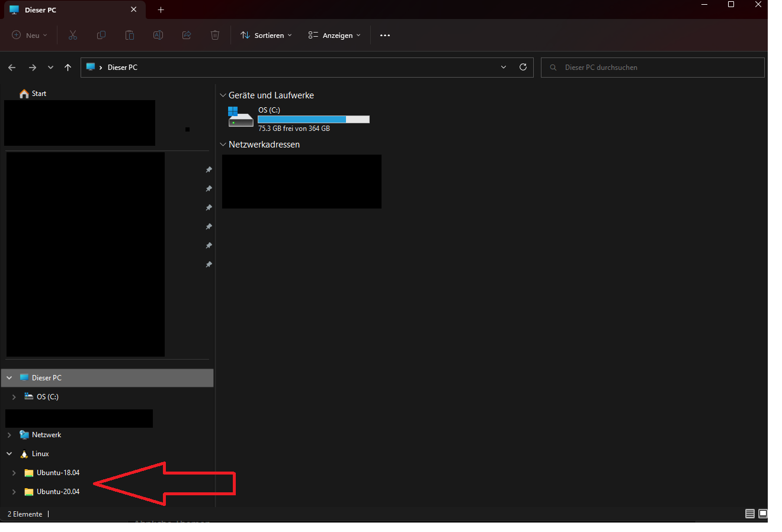
Task: Click the Copy icon in toolbar
Action: pyautogui.click(x=101, y=36)
